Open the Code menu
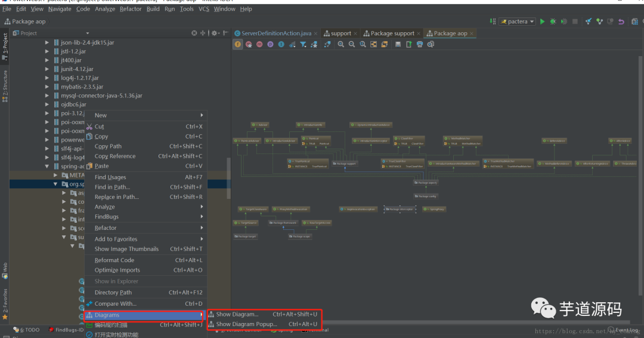This screenshot has width=644, height=338. [83, 8]
